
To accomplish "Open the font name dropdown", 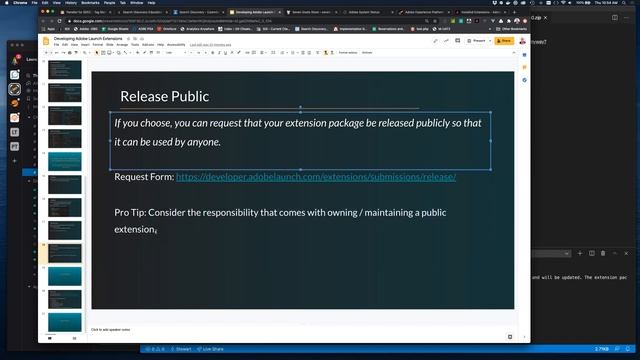I will (x=176, y=53).
